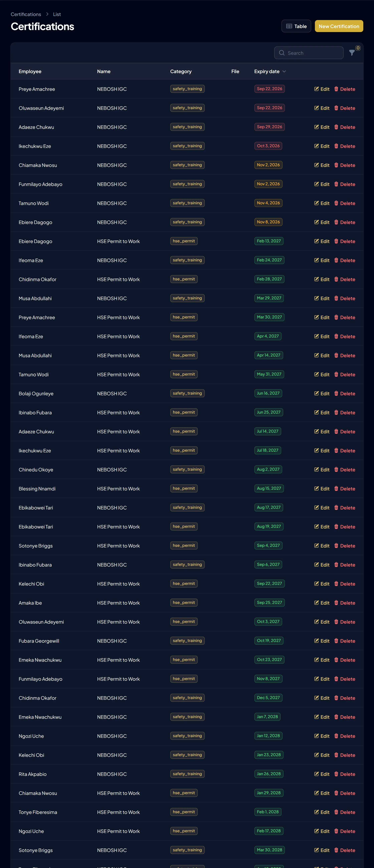Click employee name Bolaji Ogunleye

(x=36, y=394)
